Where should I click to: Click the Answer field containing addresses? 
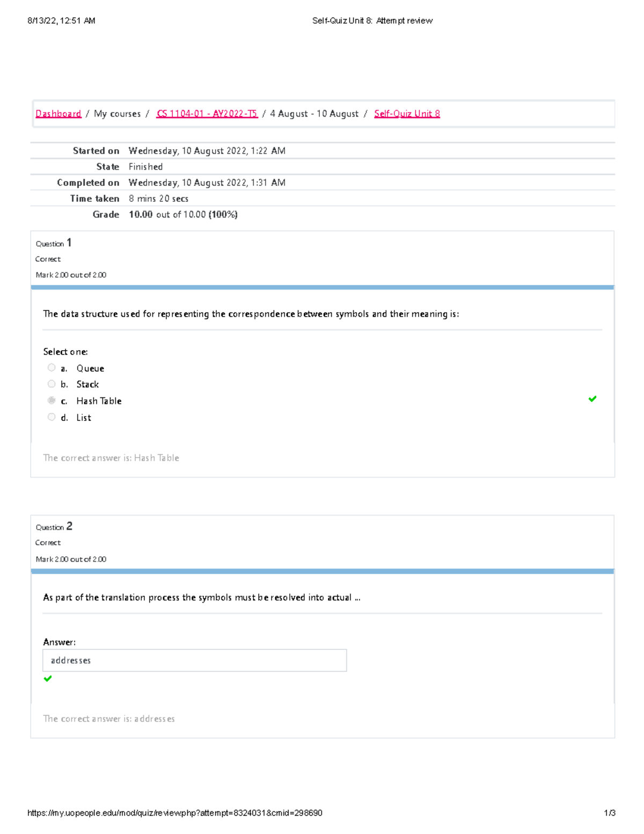pos(194,661)
